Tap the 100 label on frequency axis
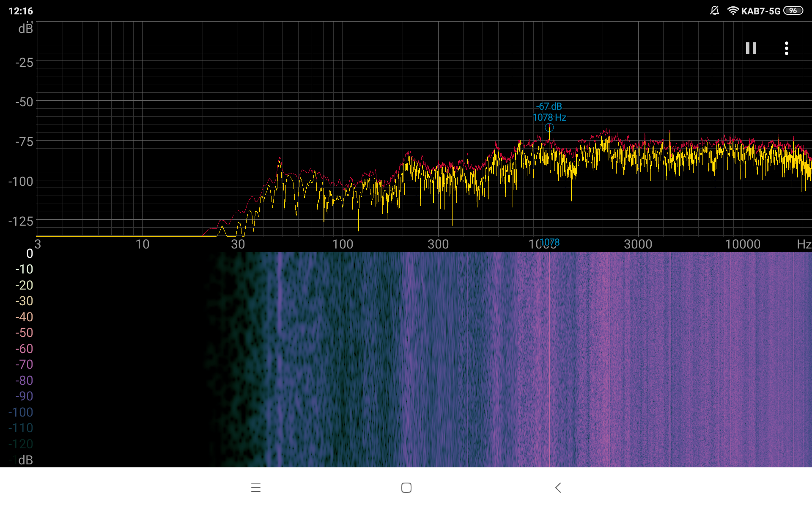 pos(342,244)
